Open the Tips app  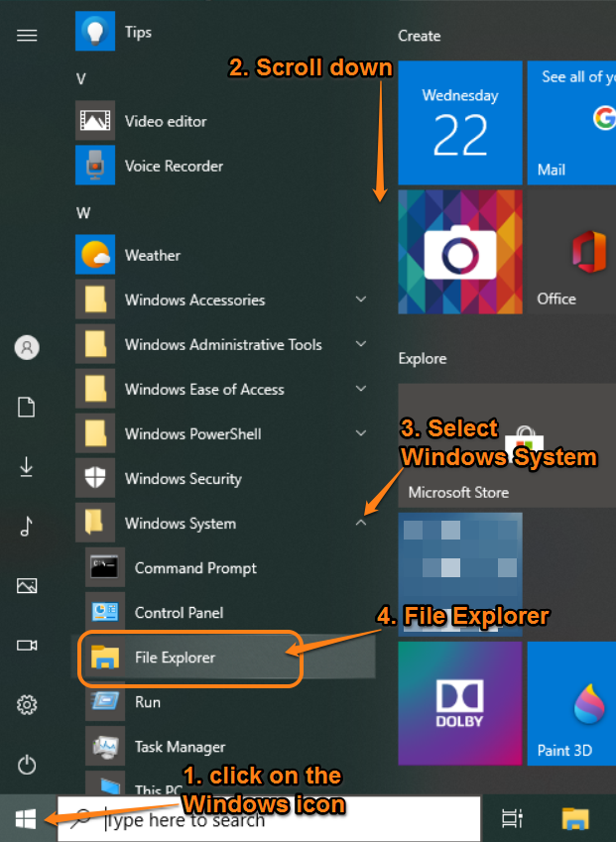point(223,32)
